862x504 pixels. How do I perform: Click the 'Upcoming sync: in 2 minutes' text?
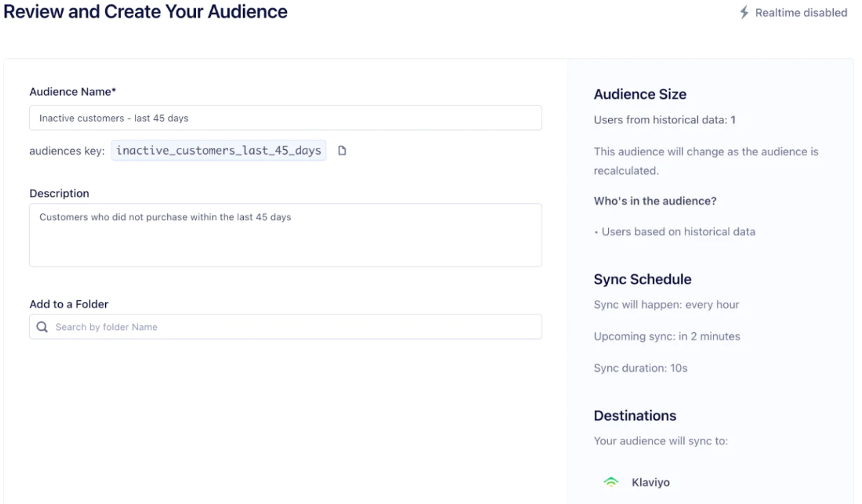click(x=666, y=336)
